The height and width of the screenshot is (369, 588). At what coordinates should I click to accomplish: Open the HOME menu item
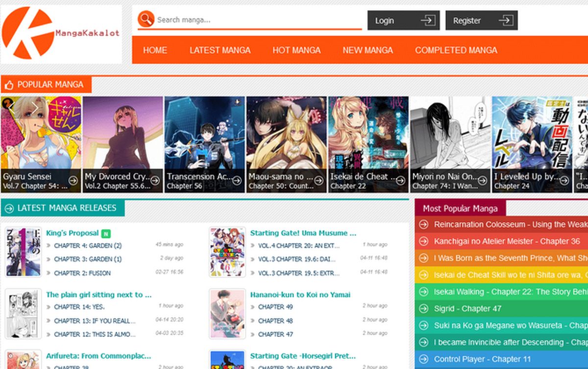point(155,50)
